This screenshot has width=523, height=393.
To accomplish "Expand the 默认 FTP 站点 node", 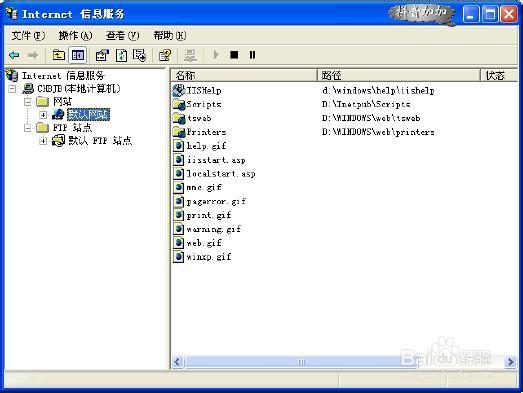I will [x=43, y=141].
